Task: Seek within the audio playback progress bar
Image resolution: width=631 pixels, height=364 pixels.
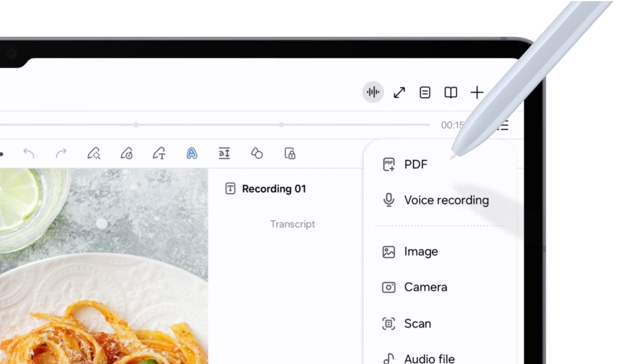Action: point(215,125)
